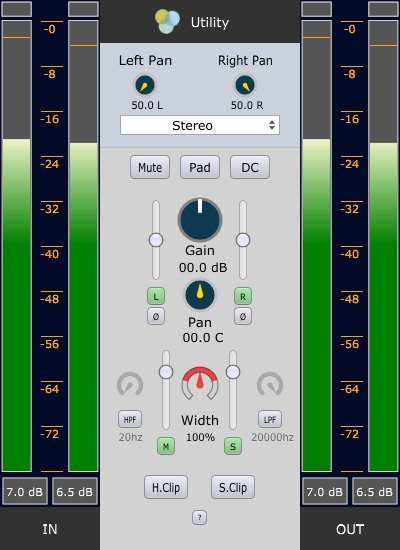Click the red Width dial
Screen dimensions: 400x550
200,383
